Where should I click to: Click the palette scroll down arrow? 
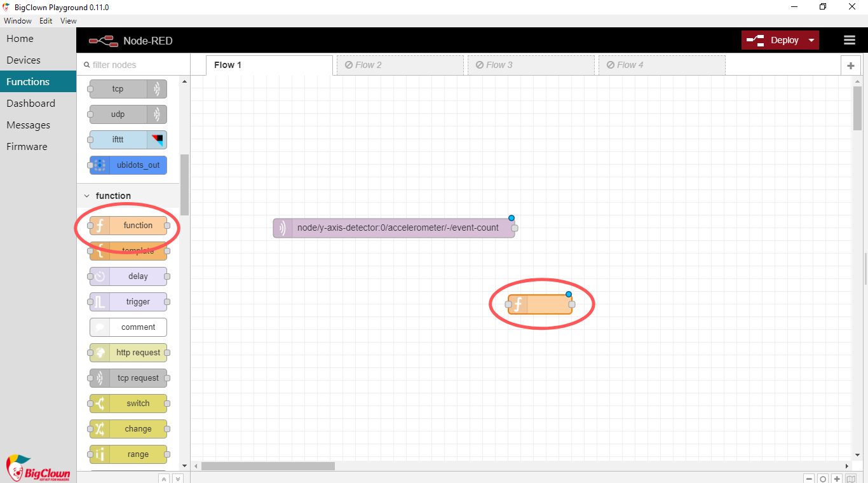click(x=185, y=466)
